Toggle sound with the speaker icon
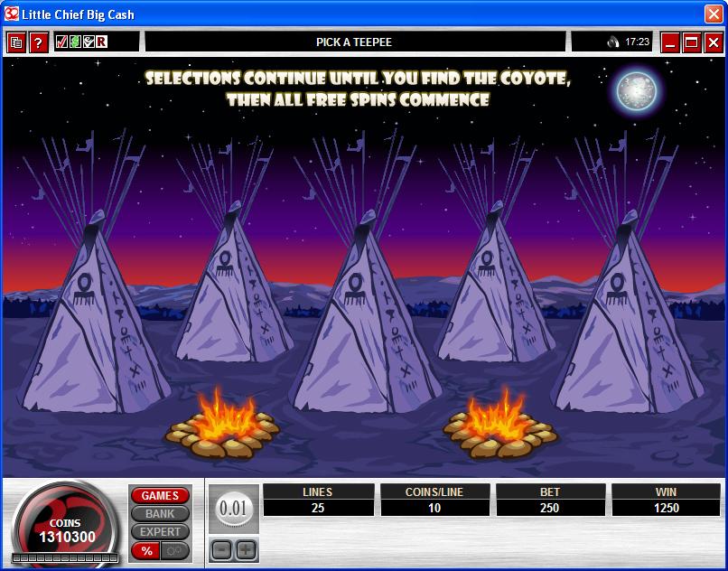The image size is (728, 571). pyautogui.click(x=613, y=42)
